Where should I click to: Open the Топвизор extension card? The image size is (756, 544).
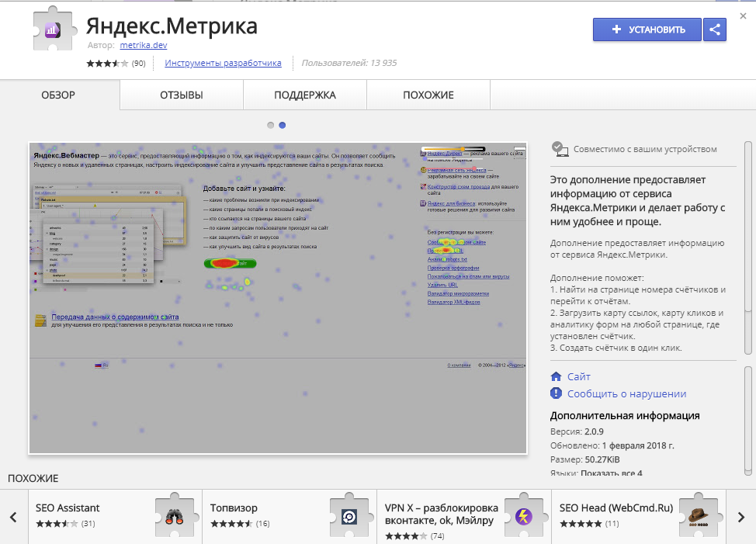[x=290, y=517]
